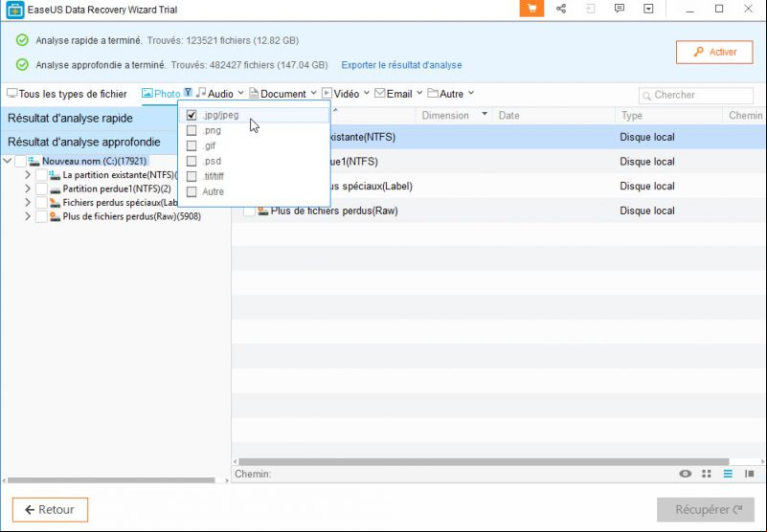
Task: Open the Vidéo filter dropdown arrow
Action: (x=367, y=93)
